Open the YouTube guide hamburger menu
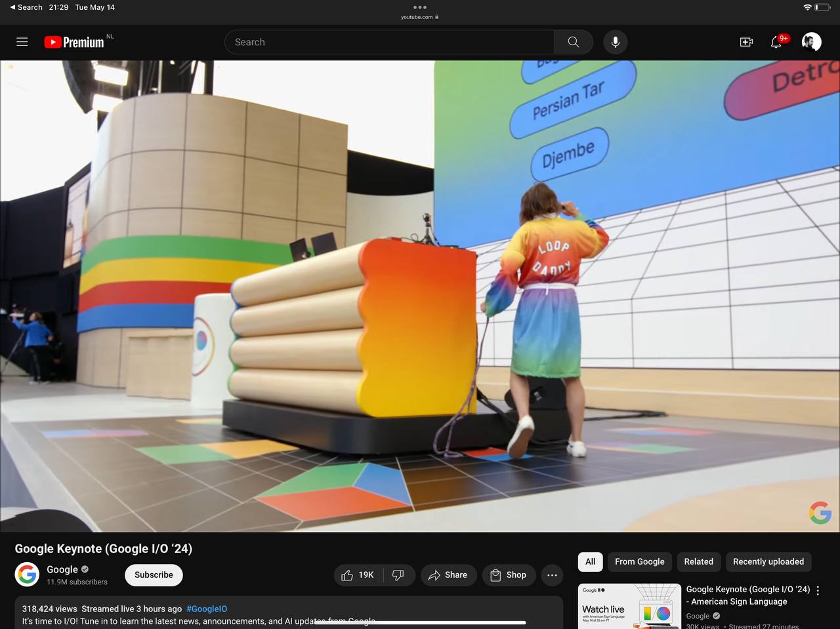The height and width of the screenshot is (629, 840). (x=22, y=42)
